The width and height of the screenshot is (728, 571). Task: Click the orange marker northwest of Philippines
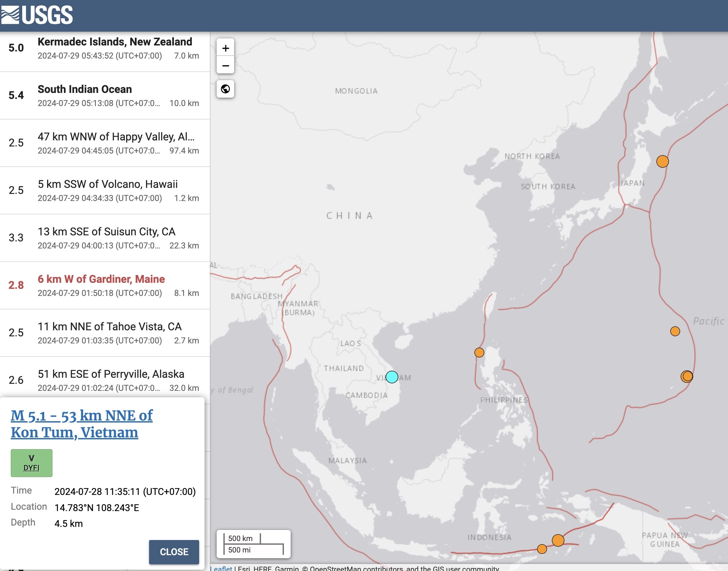[x=479, y=352]
